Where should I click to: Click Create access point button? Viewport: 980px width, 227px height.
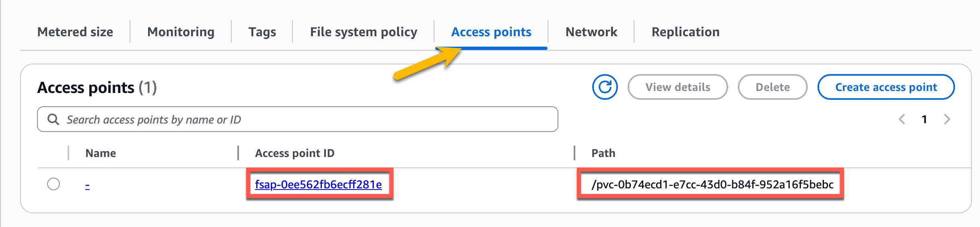(886, 87)
